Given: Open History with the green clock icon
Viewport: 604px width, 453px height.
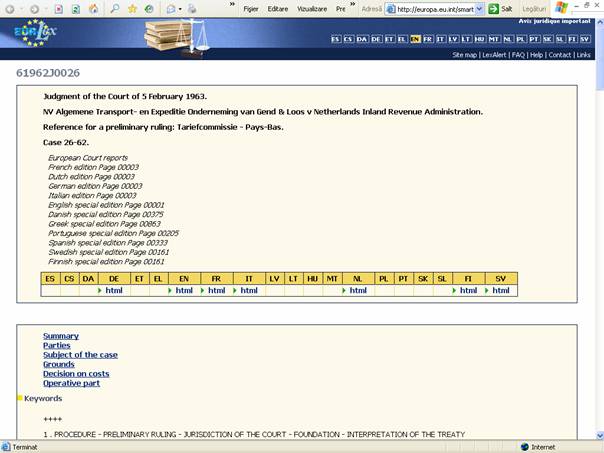Looking at the screenshot, I should (149, 8).
